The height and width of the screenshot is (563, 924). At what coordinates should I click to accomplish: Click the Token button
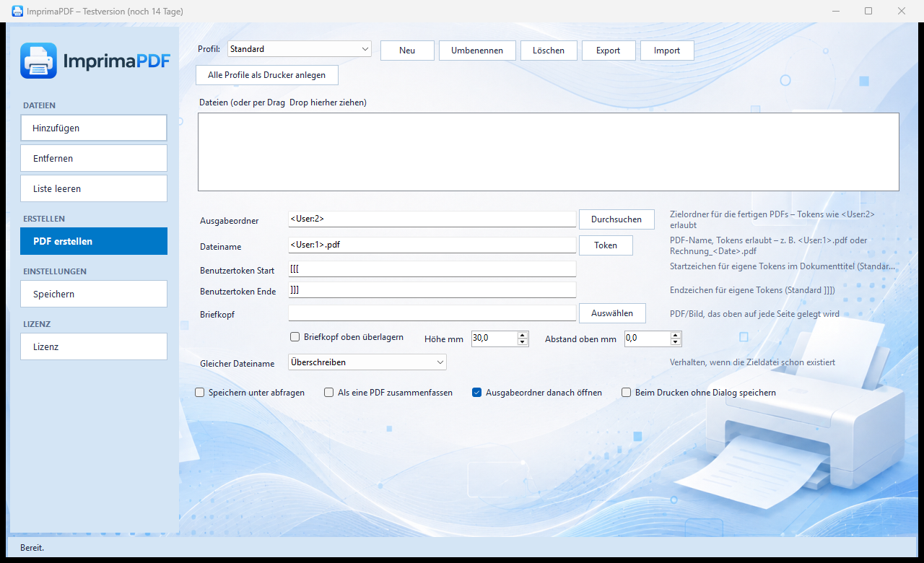(606, 245)
